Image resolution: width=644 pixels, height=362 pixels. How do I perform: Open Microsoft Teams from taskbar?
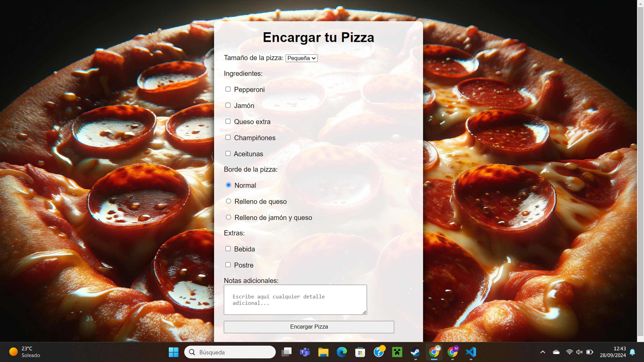click(x=305, y=352)
